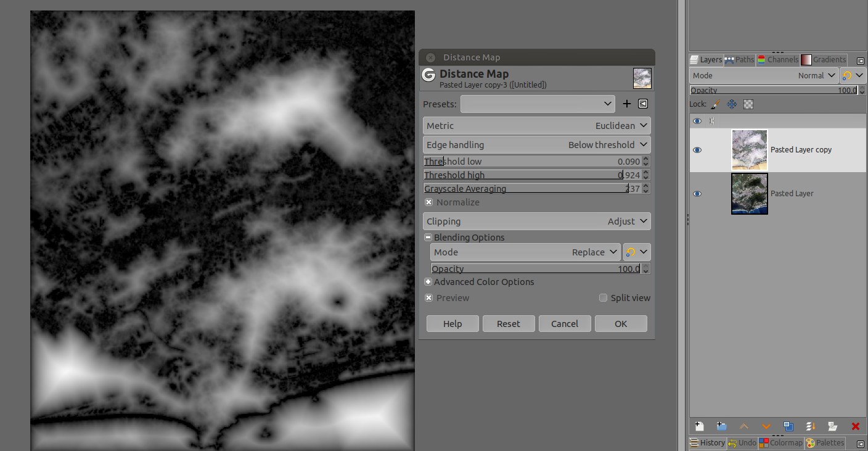Delete the selected layer
The width and height of the screenshot is (868, 451).
855,426
